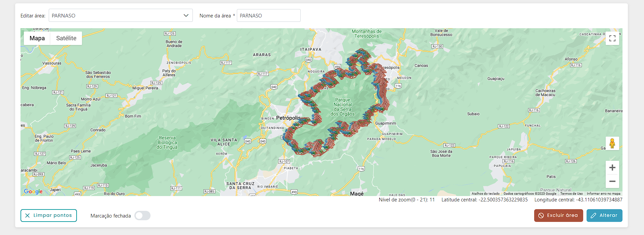The image size is (644, 235).
Task: Enable the Marcação fechada switch
Action: (x=142, y=216)
